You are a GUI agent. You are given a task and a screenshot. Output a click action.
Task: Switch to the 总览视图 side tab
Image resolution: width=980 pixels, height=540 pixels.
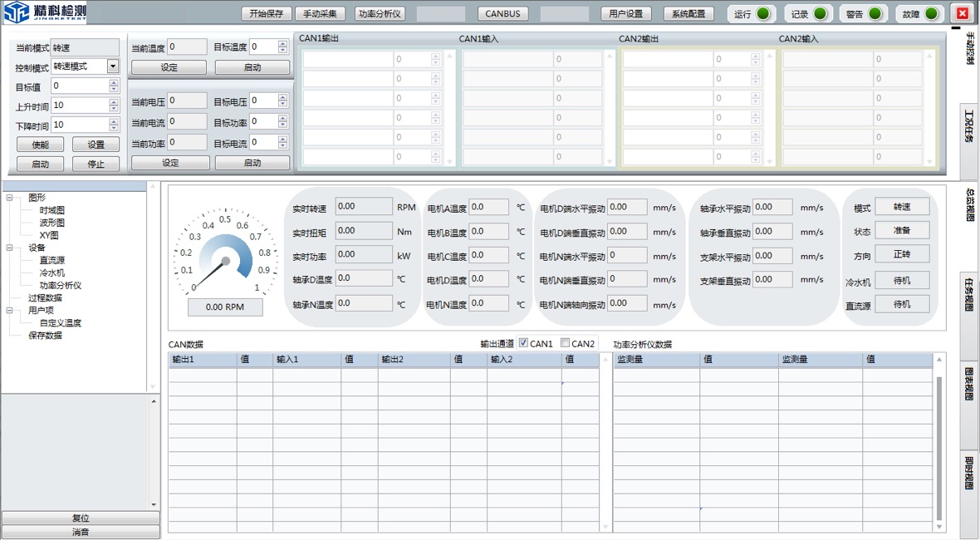970,199
